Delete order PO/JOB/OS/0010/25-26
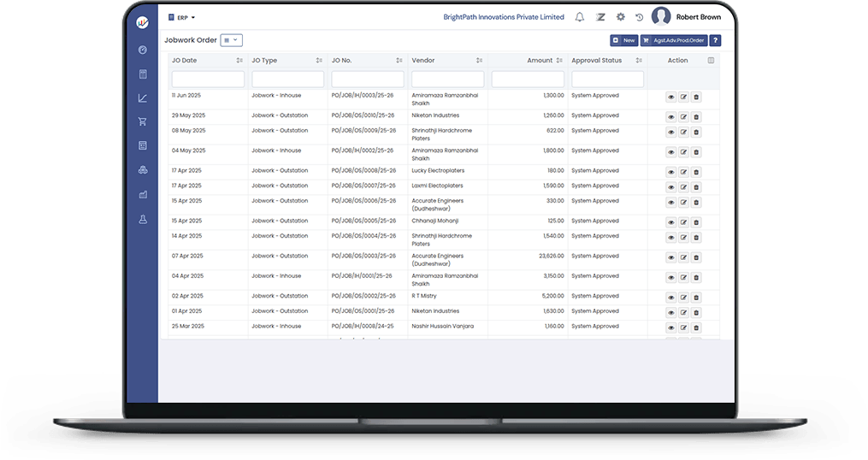 coord(696,117)
